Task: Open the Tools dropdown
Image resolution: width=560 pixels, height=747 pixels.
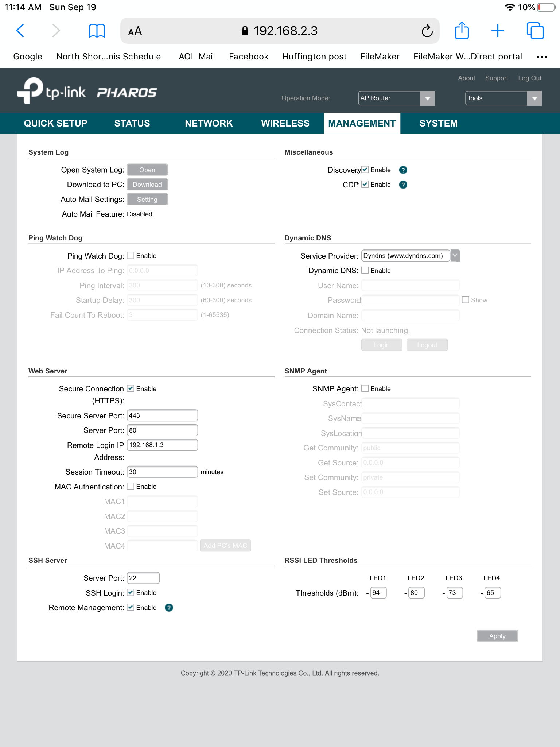Action: click(x=503, y=98)
